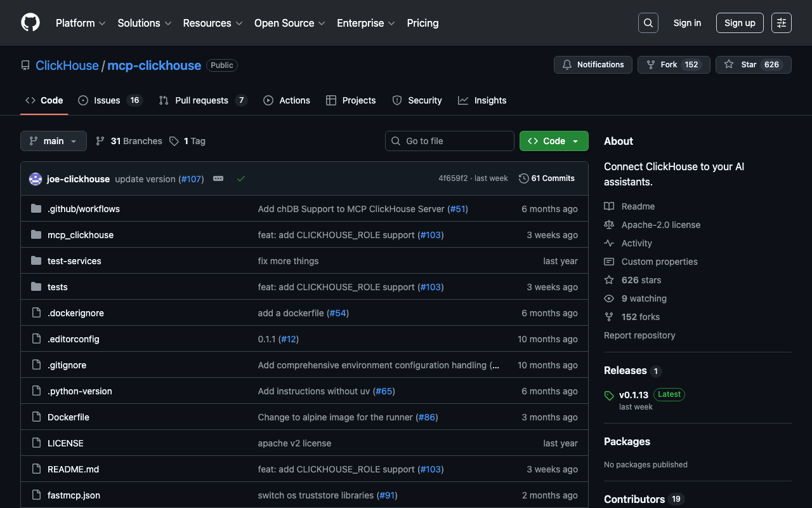Viewport: 812px width, 508px height.
Task: Expand the green Code dropdown
Action: (554, 141)
